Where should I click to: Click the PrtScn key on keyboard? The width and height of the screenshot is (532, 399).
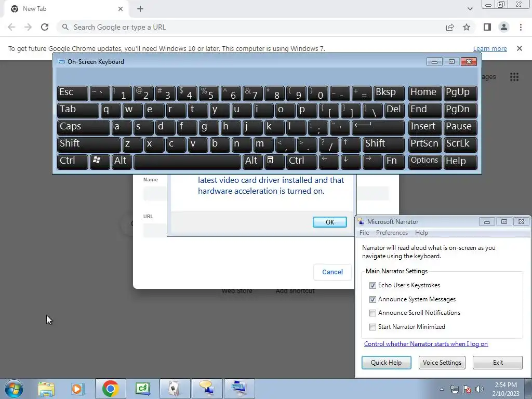425,144
